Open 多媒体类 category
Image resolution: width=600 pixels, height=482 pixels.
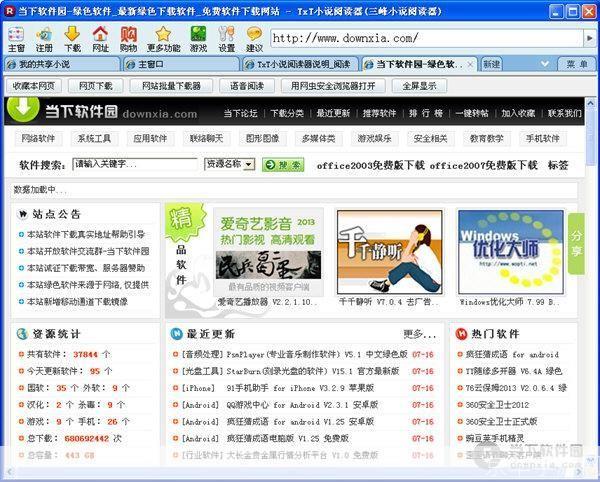click(318, 138)
